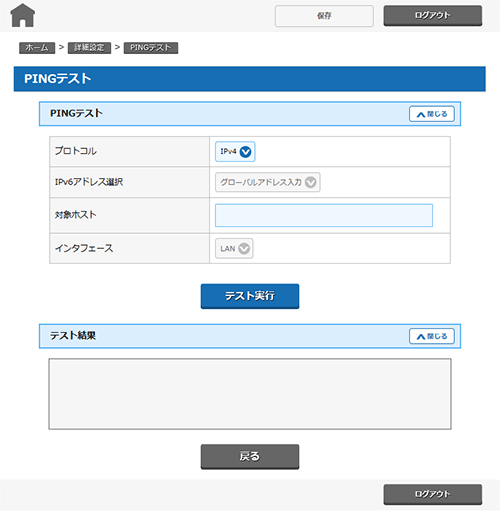Screen dimensions: 500x517
Task: Click inside the test result text area
Action: [250, 394]
